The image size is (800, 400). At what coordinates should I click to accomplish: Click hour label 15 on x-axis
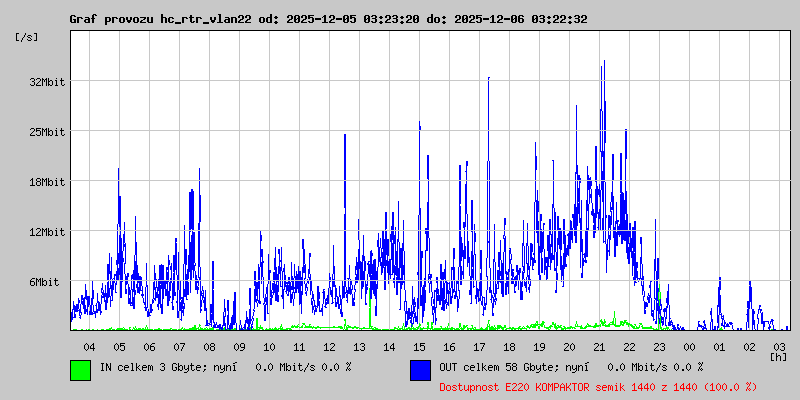pos(419,347)
